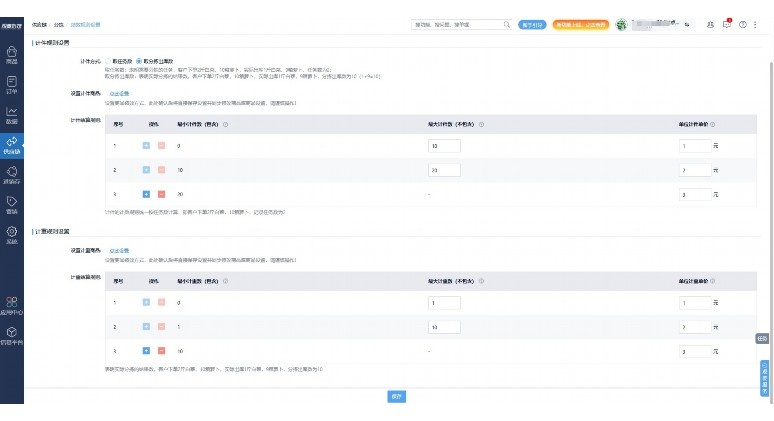Screen dimensions: 774x421
Task: Select the first, unselected piece-count method radio
Action: click(108, 61)
